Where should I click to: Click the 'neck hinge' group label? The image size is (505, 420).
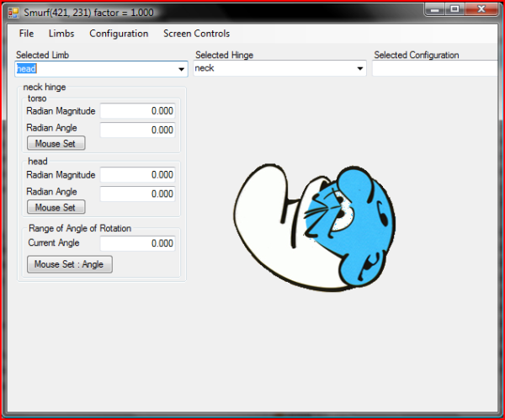pos(45,87)
